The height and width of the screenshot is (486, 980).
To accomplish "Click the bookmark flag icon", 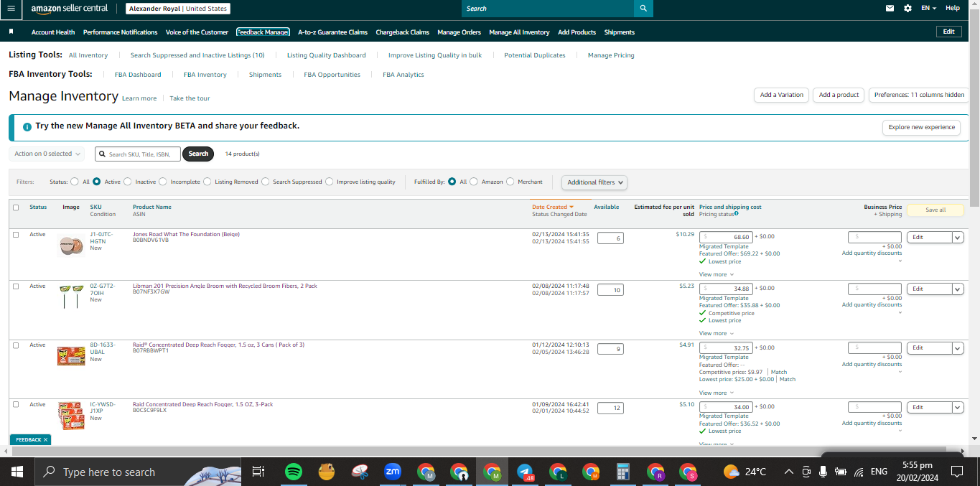I will tap(11, 32).
